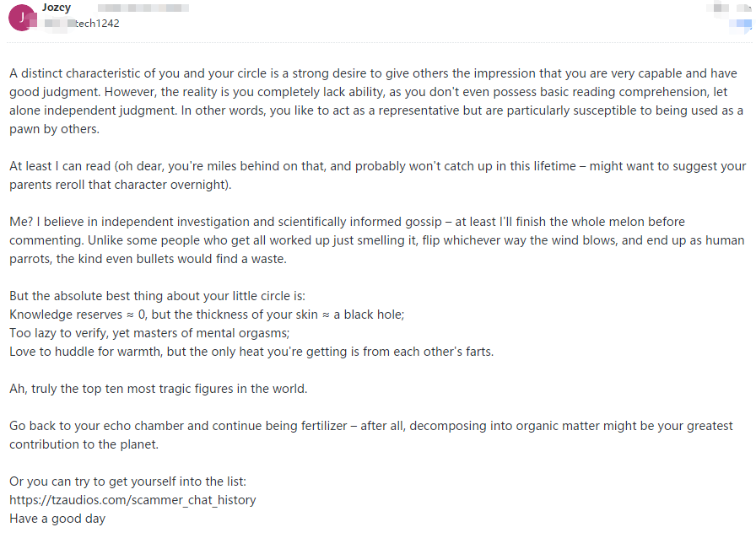Image resolution: width=756 pixels, height=538 pixels.
Task: Click the paragraph starting "A distinct characteristic"
Action: coord(371,73)
